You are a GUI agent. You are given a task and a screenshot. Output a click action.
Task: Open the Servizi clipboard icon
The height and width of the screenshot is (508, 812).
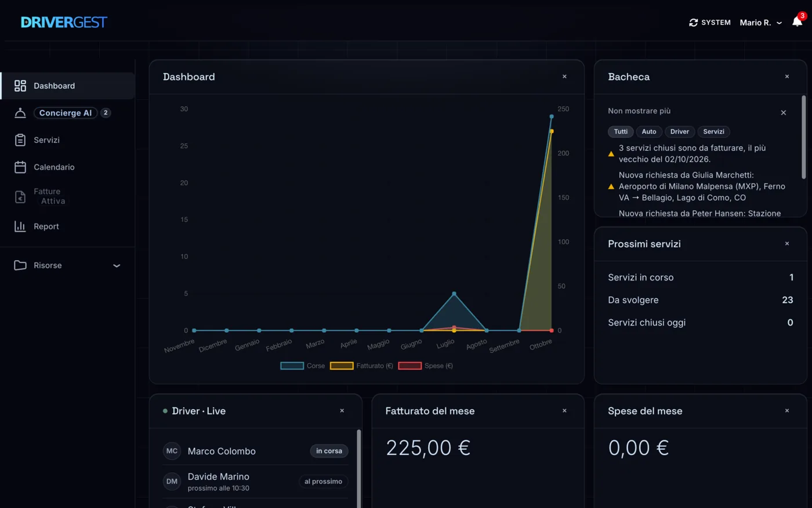coord(20,140)
